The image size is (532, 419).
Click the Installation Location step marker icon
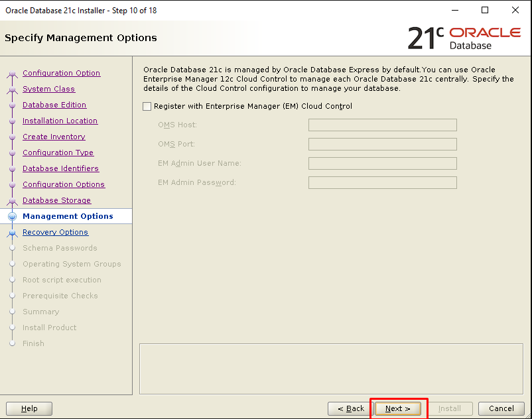tap(12, 121)
